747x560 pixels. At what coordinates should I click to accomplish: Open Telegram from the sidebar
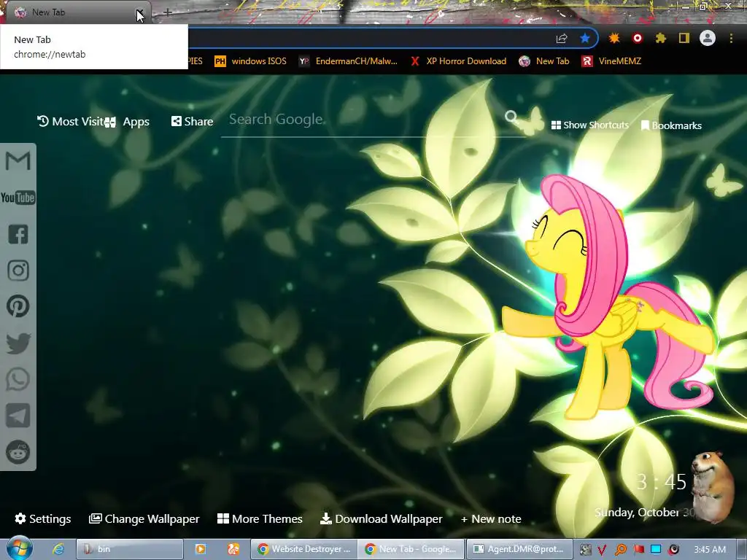[18, 416]
